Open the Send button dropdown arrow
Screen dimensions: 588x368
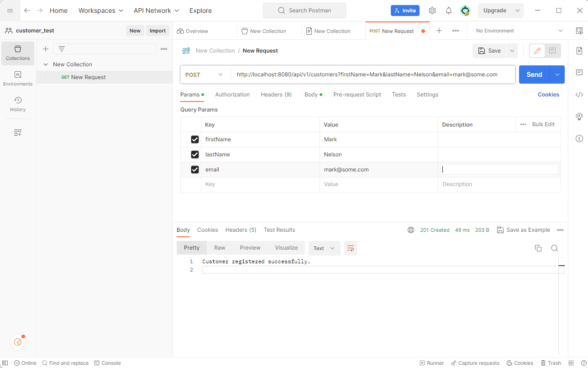(557, 75)
